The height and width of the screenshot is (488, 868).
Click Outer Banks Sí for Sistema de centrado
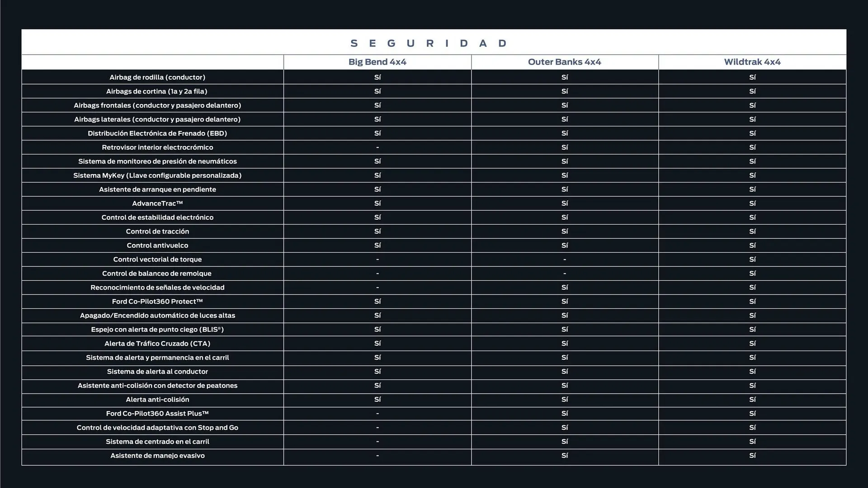coord(565,441)
